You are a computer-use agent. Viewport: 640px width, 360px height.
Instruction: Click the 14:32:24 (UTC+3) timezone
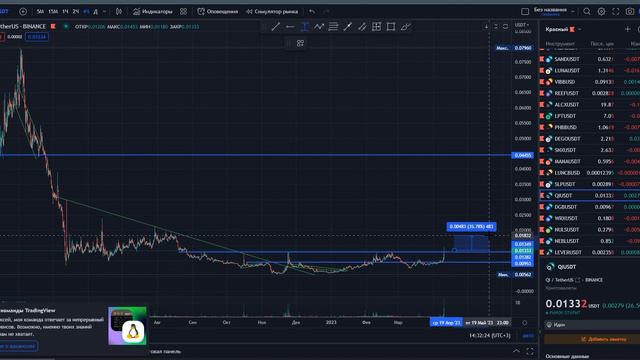(489, 336)
